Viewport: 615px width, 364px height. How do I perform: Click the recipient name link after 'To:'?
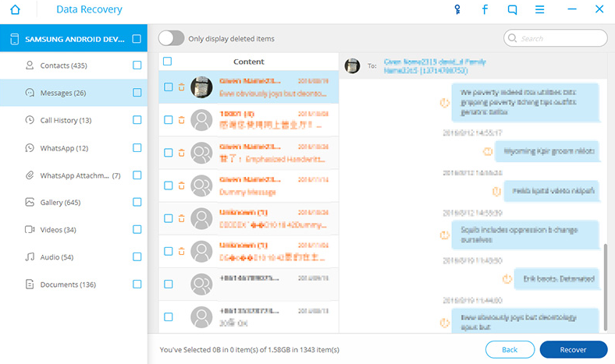click(x=435, y=66)
